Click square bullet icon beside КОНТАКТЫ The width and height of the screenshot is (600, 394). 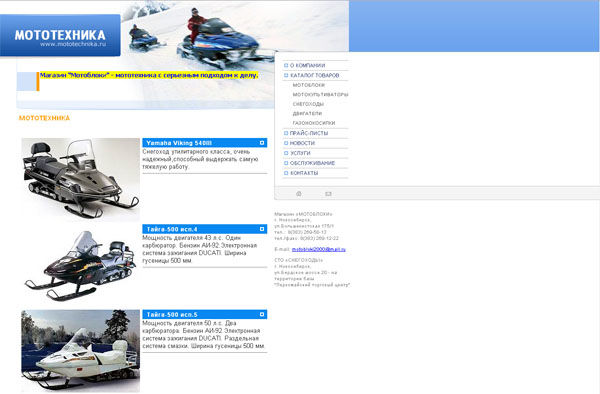[286, 173]
